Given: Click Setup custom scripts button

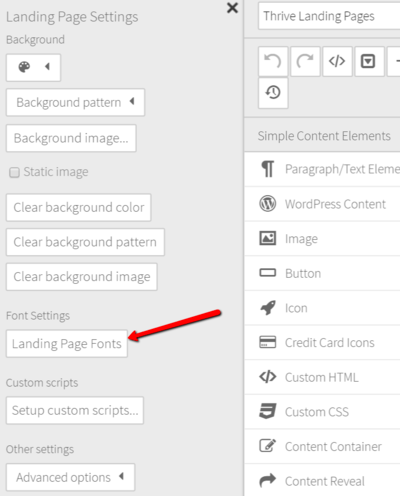Looking at the screenshot, I should point(75,410).
